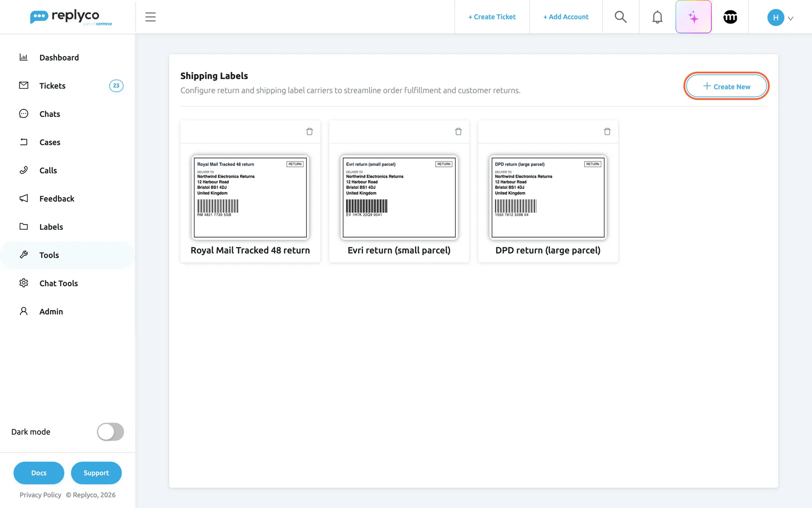
Task: Click the 'DPD return (large parcel)' title
Action: pyautogui.click(x=548, y=250)
